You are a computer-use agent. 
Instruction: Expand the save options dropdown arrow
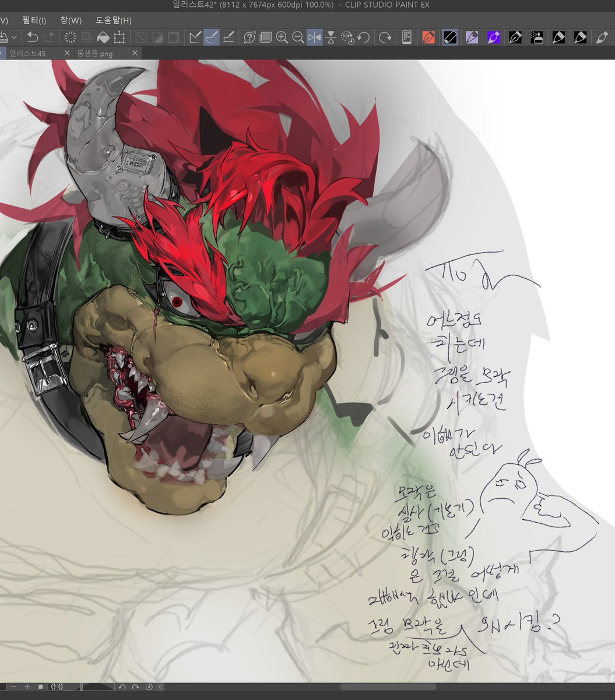[x=14, y=37]
